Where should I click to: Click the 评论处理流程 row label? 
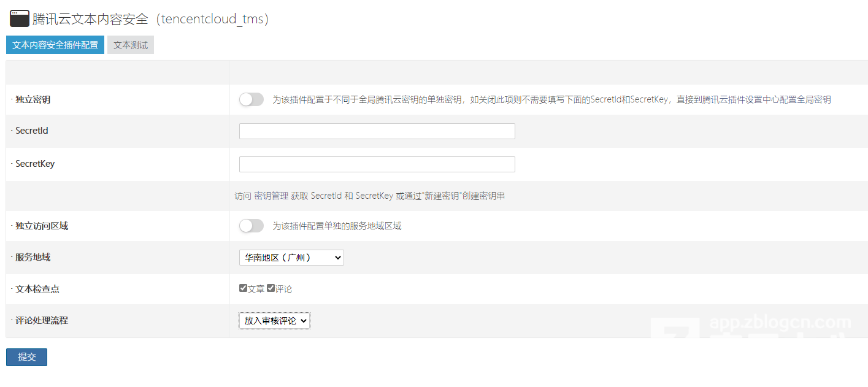click(42, 320)
